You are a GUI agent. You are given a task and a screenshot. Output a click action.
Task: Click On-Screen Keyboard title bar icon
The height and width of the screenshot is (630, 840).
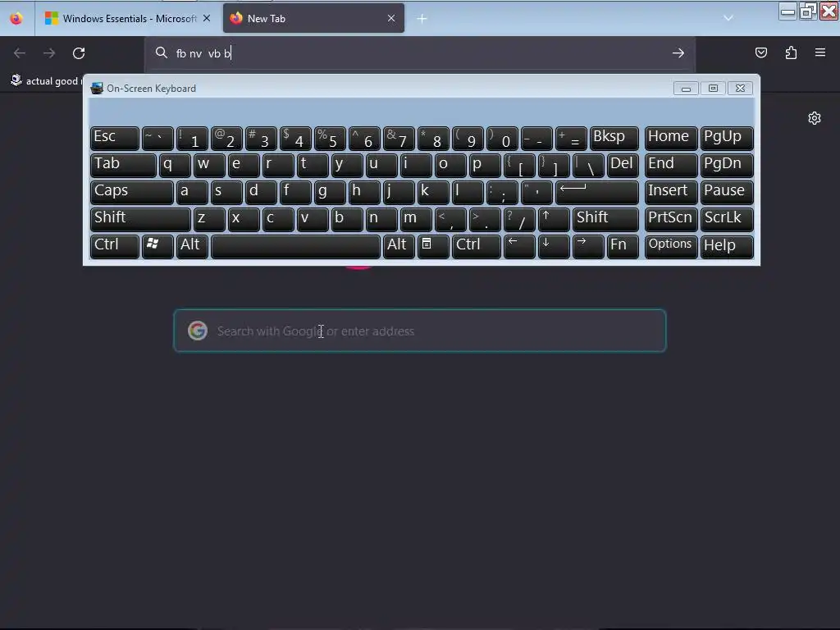click(x=97, y=89)
